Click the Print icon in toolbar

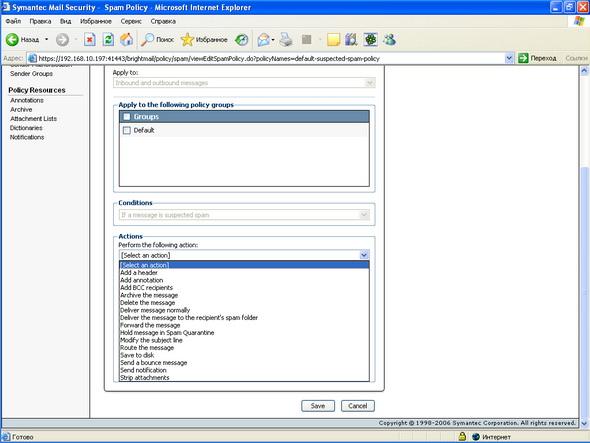pyautogui.click(x=286, y=40)
